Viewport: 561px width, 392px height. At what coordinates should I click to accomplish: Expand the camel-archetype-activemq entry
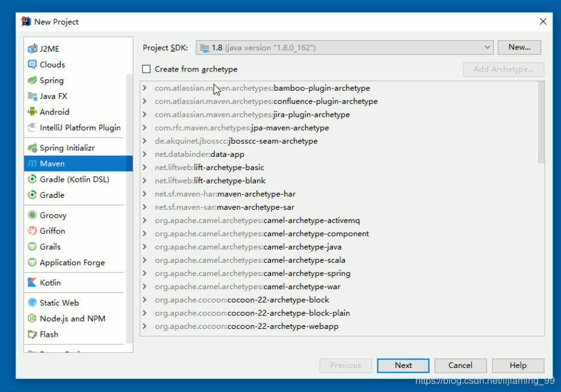point(144,220)
